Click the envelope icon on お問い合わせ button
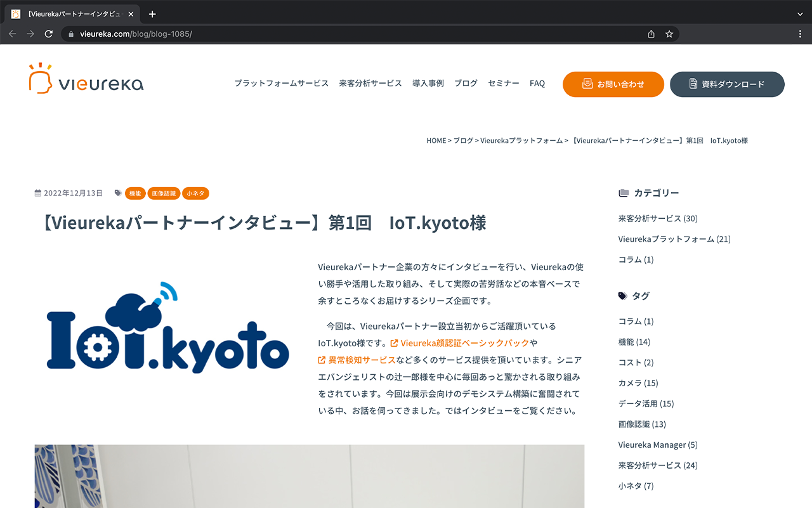This screenshot has height=508, width=812. coord(587,83)
